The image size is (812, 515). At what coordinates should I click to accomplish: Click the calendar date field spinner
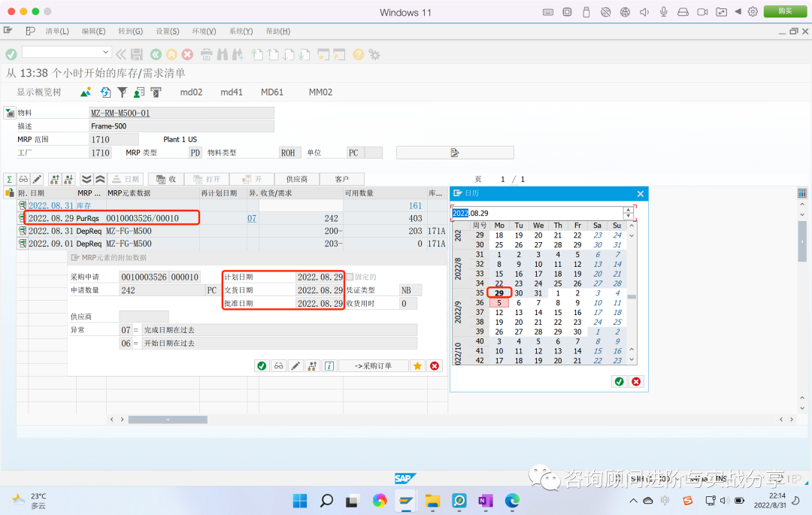point(628,213)
